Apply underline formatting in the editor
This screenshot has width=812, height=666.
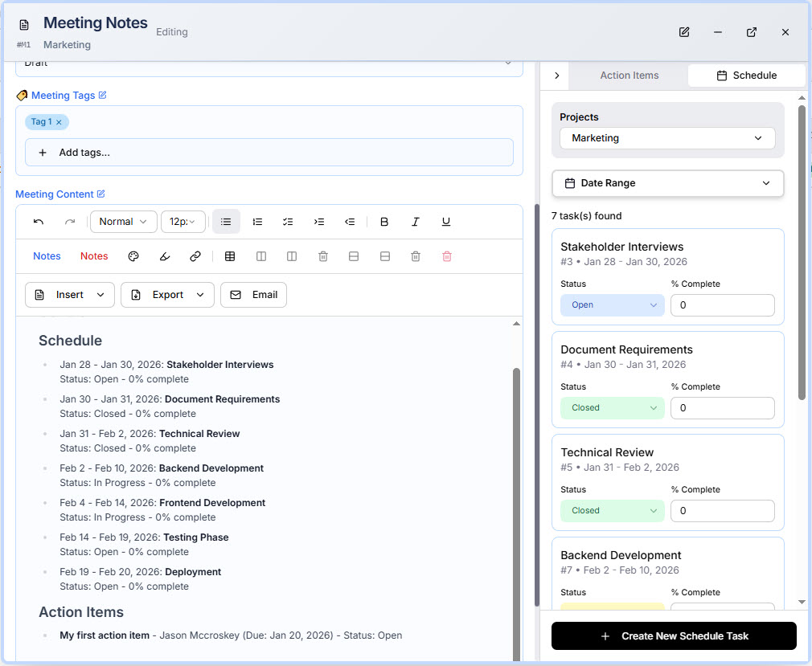(445, 221)
